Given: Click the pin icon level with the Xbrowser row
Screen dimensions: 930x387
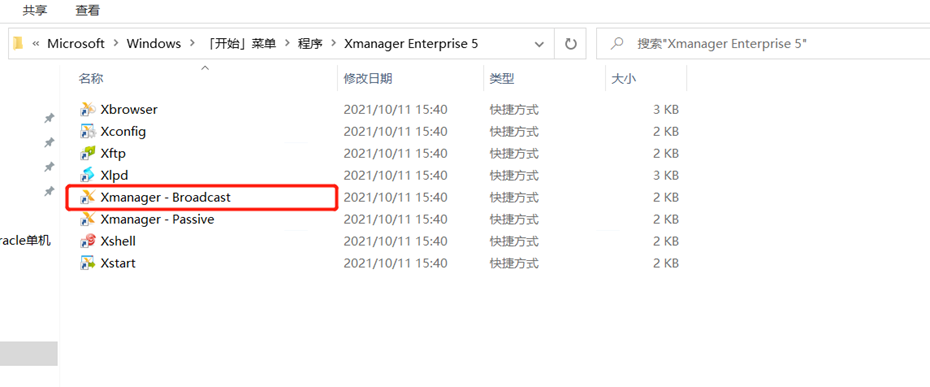Looking at the screenshot, I should tap(49, 118).
